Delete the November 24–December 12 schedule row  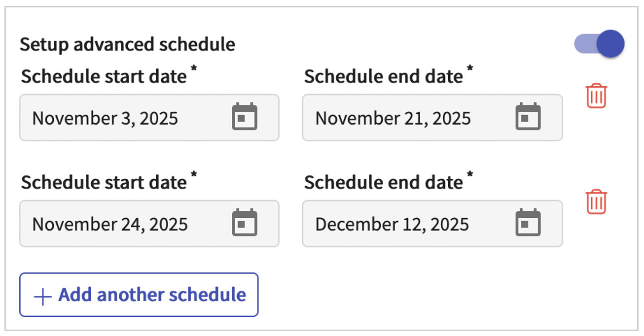click(x=596, y=202)
